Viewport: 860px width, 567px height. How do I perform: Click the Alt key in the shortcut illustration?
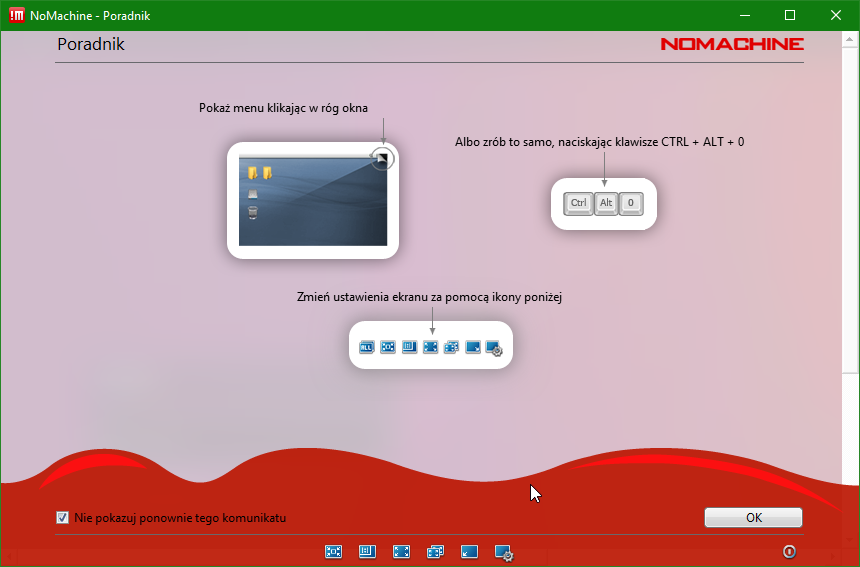[605, 203]
